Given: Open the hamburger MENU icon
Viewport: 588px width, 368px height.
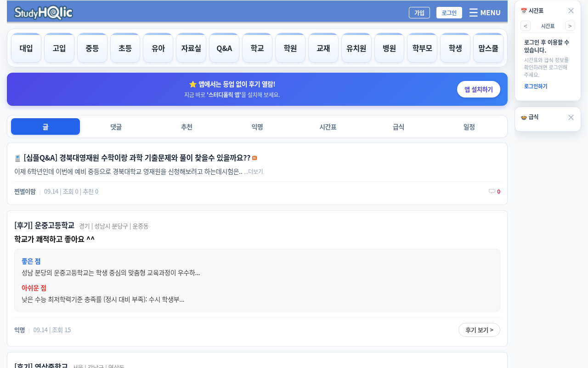Looking at the screenshot, I should (474, 12).
